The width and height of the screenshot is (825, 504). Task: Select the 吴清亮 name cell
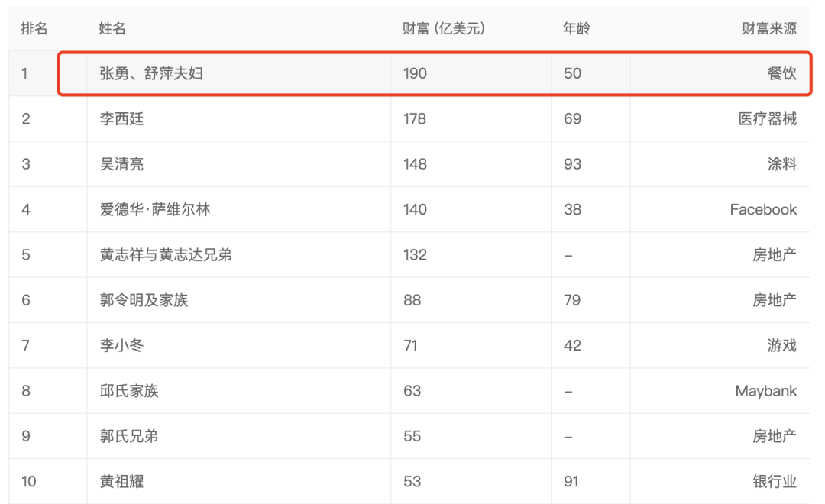[121, 164]
